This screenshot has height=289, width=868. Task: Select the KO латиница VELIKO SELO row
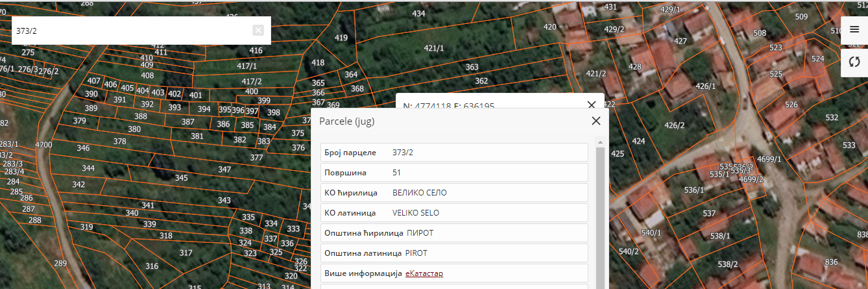pos(454,213)
